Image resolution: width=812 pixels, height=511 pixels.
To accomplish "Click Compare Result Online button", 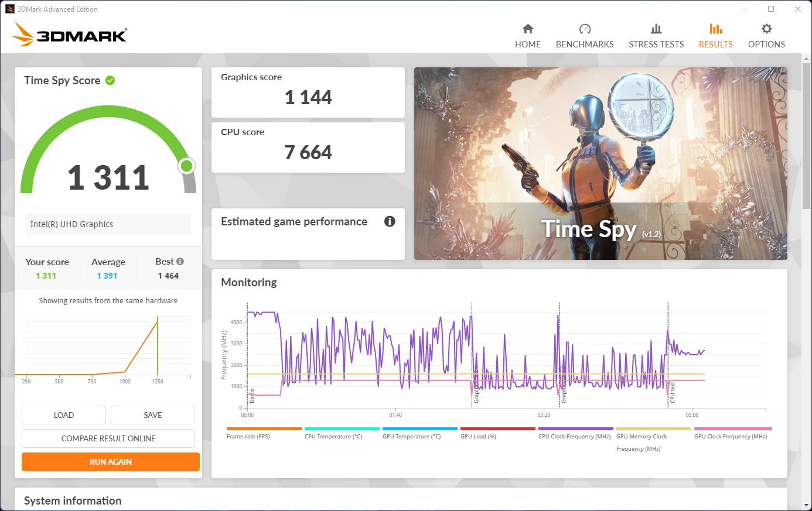I will (x=108, y=438).
